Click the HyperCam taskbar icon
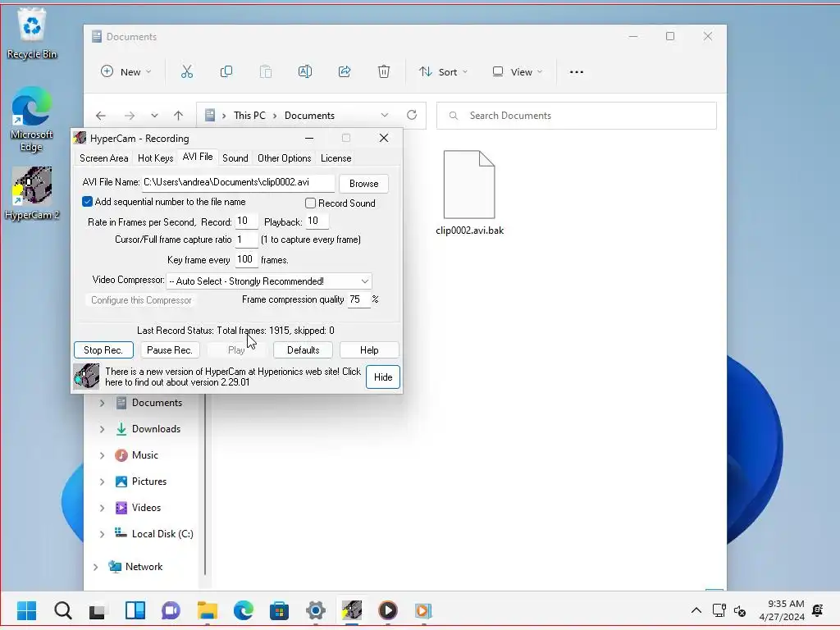 (x=351, y=610)
